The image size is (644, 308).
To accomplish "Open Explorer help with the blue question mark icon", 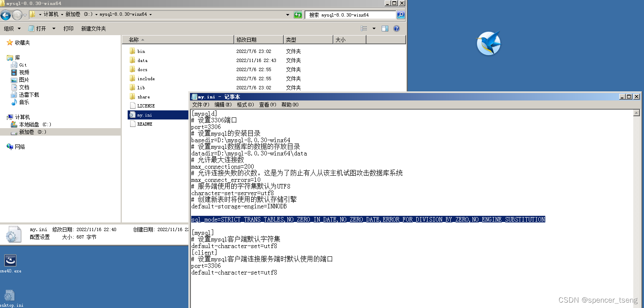I will click(397, 28).
